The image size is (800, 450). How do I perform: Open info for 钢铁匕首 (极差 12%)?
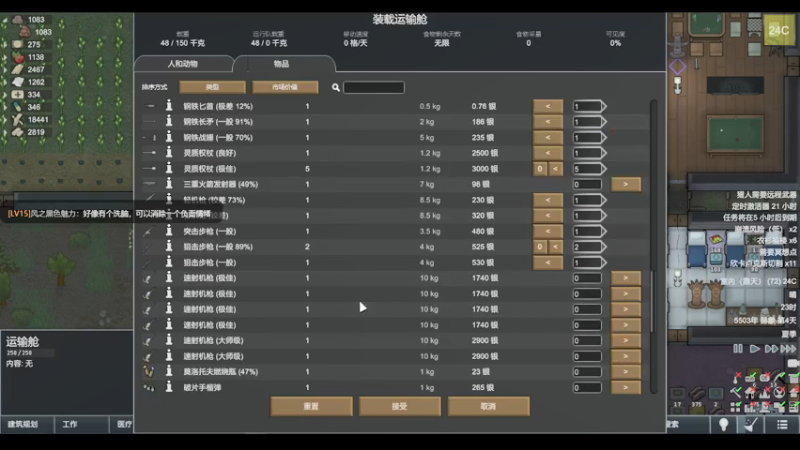coord(169,106)
